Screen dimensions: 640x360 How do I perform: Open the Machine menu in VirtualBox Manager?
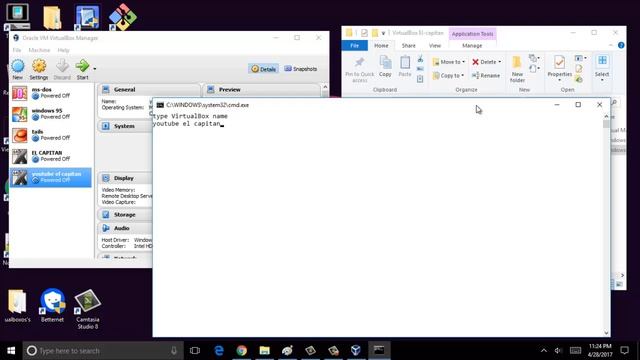pyautogui.click(x=39, y=50)
